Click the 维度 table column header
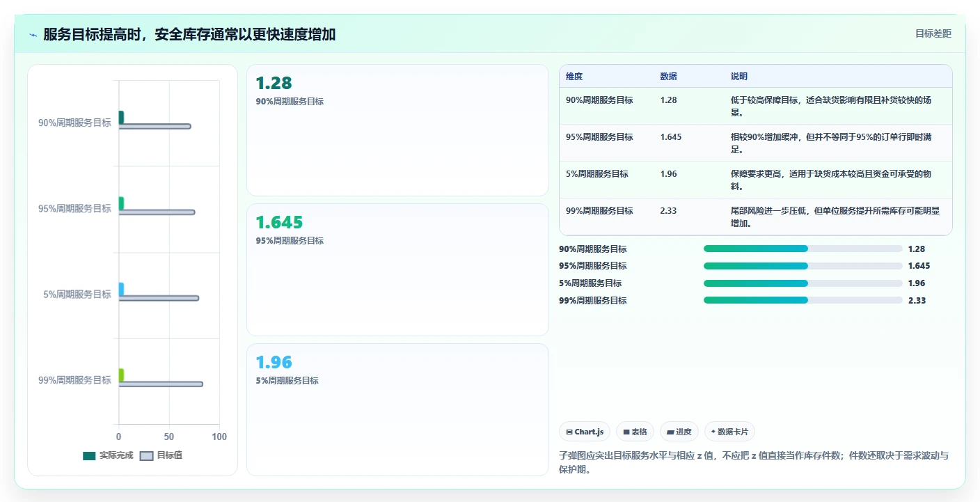This screenshot has height=502, width=980. (574, 77)
